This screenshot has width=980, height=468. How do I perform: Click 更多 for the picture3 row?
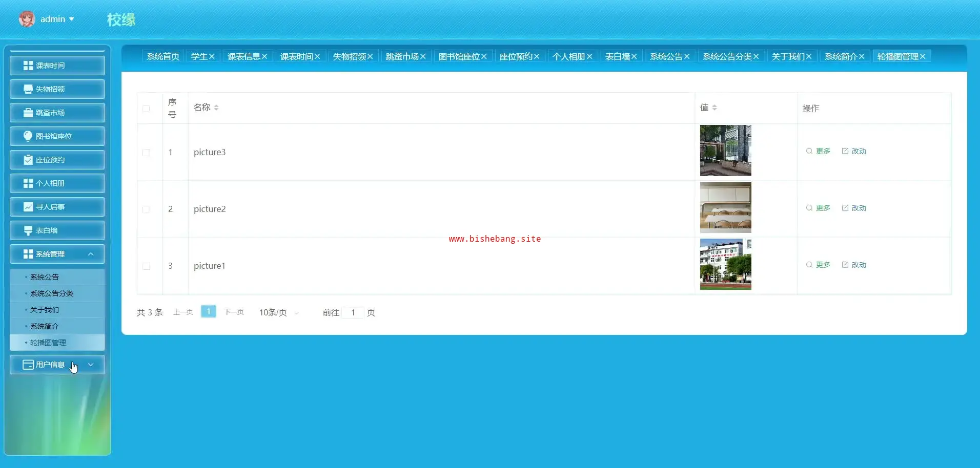[818, 151]
